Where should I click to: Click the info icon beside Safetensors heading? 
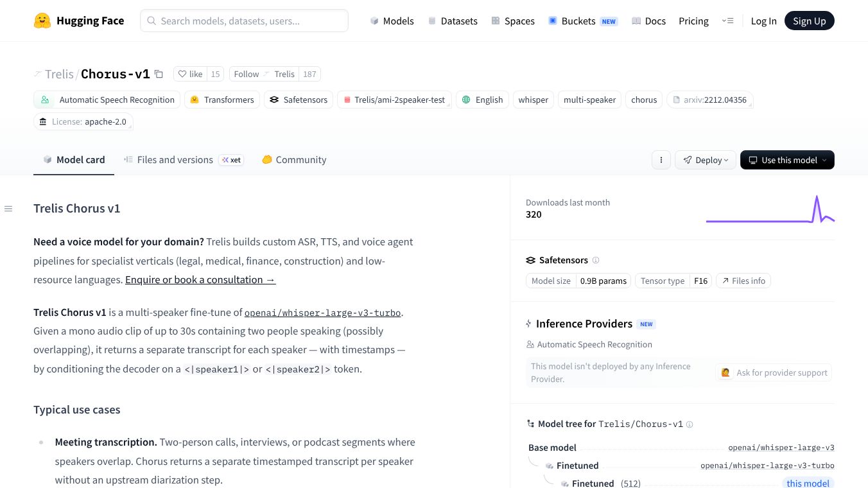click(x=596, y=260)
